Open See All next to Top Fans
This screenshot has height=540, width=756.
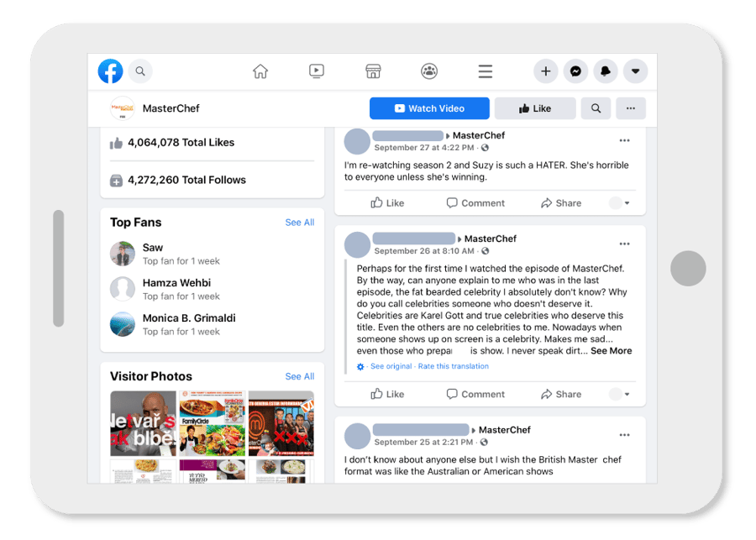tap(299, 223)
